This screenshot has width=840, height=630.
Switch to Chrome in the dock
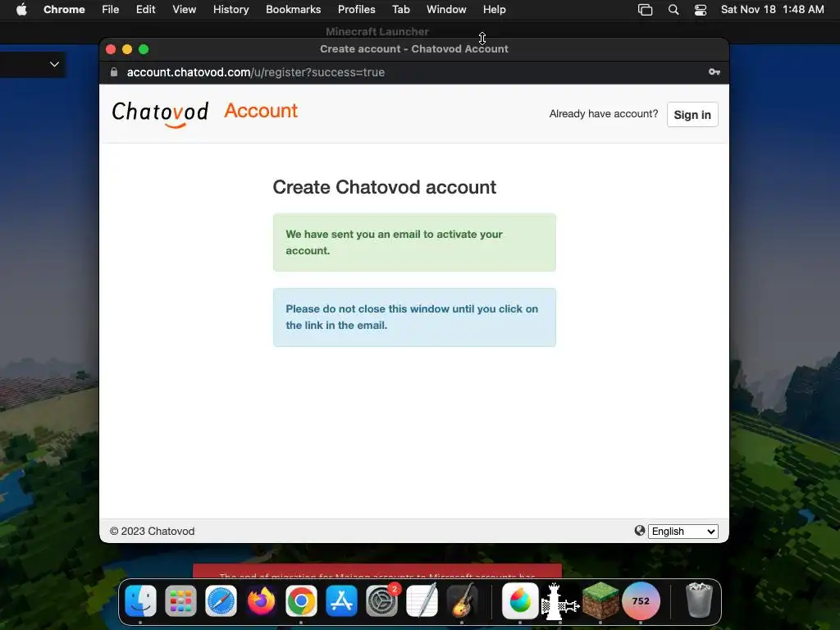click(x=301, y=600)
